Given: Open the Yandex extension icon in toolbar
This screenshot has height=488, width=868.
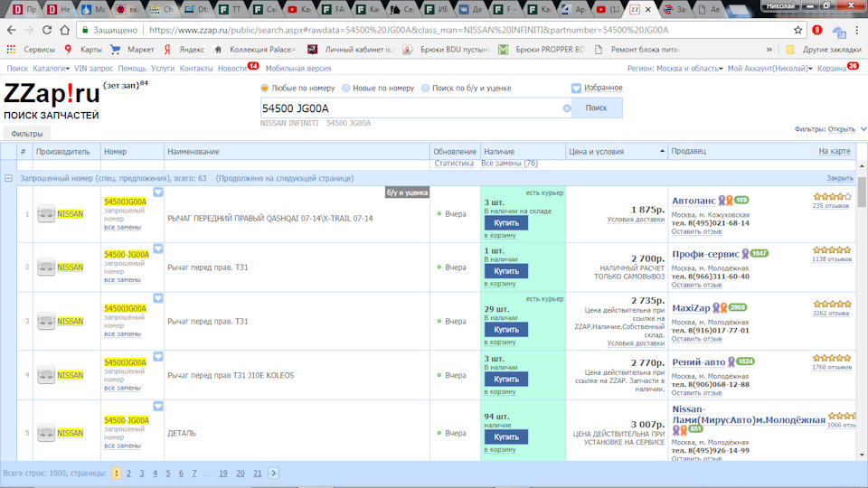Looking at the screenshot, I should click(817, 30).
